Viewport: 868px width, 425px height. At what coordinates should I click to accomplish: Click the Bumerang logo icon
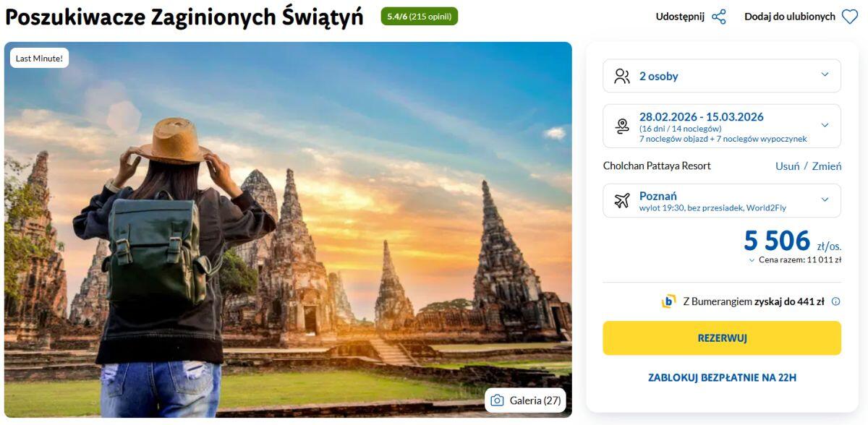tap(668, 301)
